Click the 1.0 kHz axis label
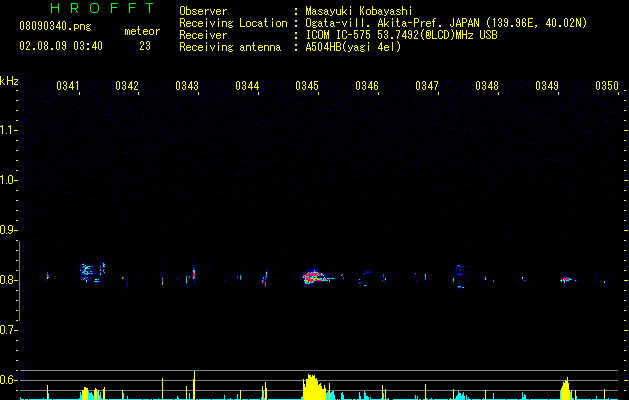This screenshot has width=629, height=400. [8, 180]
